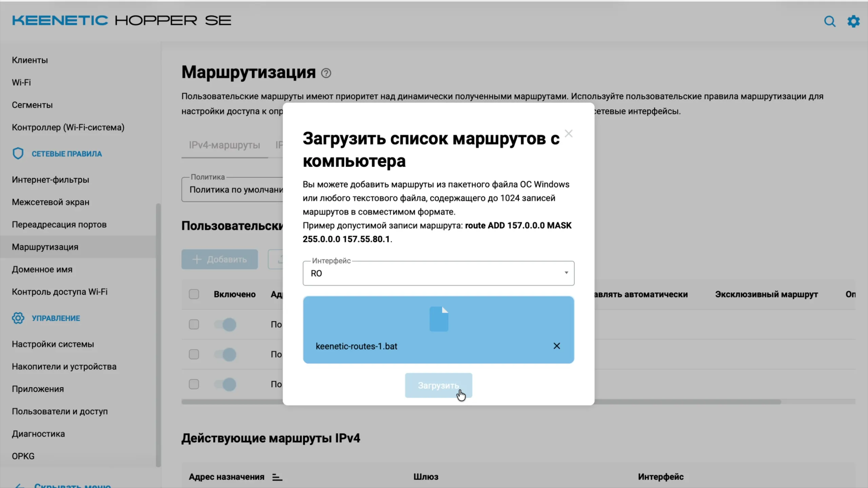Screen dimensions: 868x488
Task: Open Накопители и устройства menu item
Action: click(64, 366)
